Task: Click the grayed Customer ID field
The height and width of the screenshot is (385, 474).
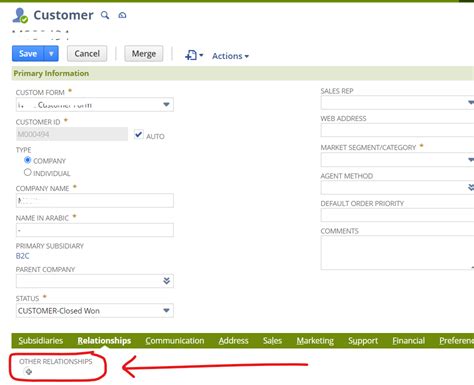Action: [x=72, y=134]
